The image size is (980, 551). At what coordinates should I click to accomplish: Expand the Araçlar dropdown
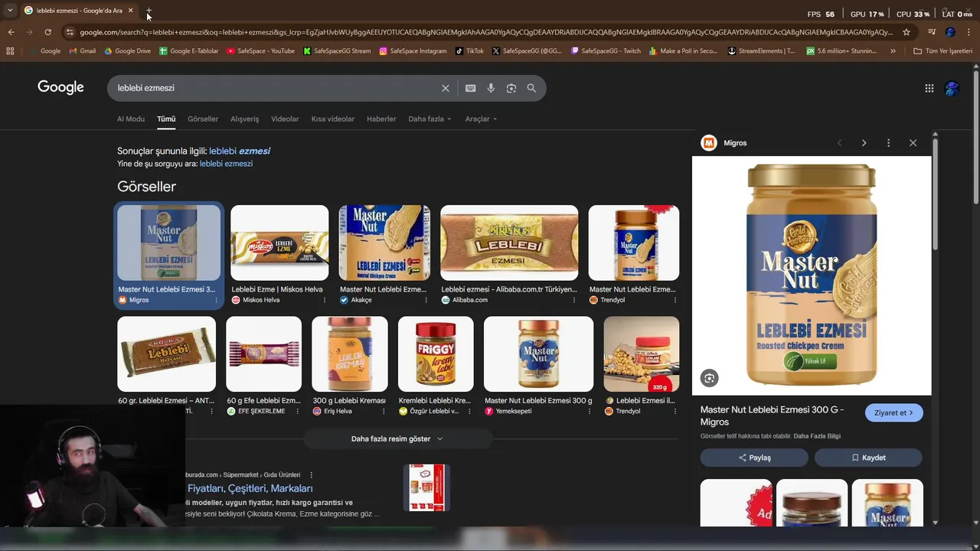[481, 119]
